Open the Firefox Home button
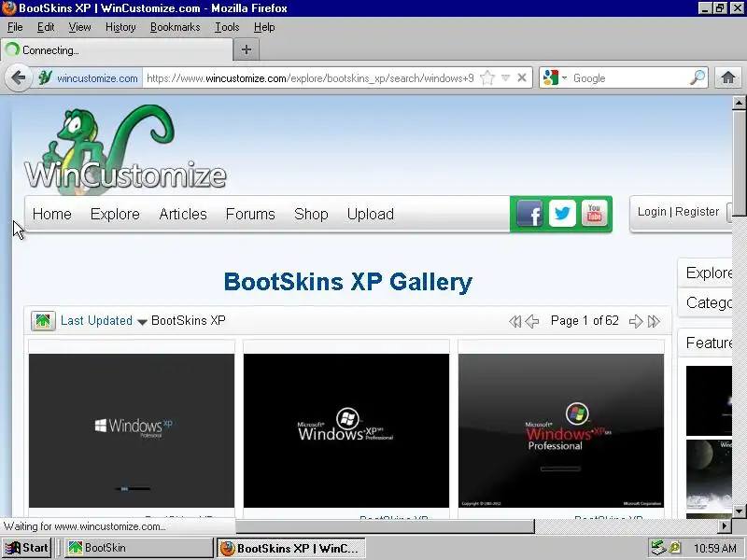Image resolution: width=747 pixels, height=560 pixels. click(x=728, y=77)
